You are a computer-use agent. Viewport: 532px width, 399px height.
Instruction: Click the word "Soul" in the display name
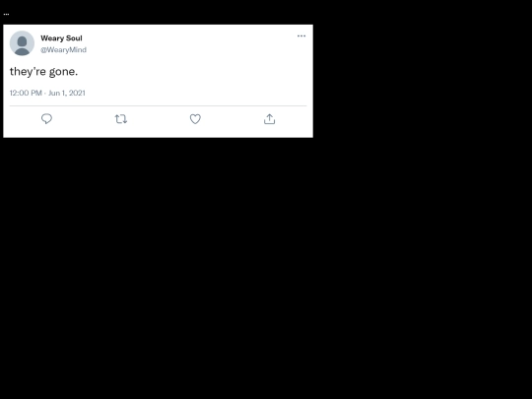[72, 38]
